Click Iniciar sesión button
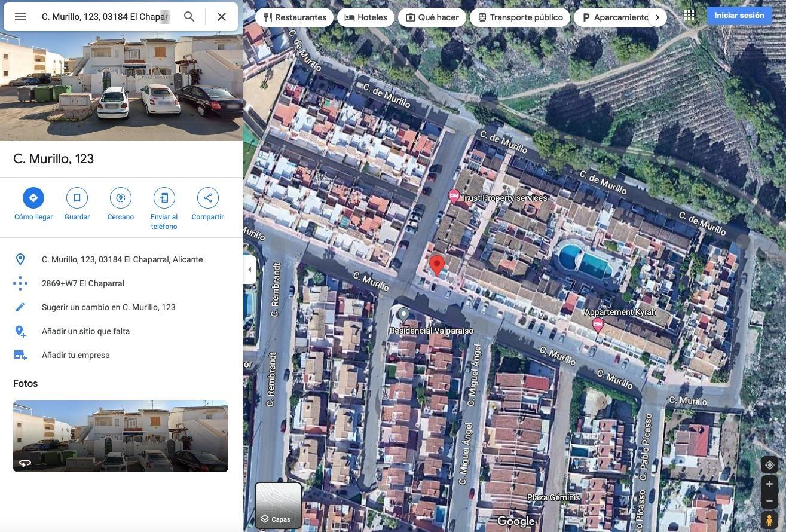The image size is (786, 532). pos(739,16)
